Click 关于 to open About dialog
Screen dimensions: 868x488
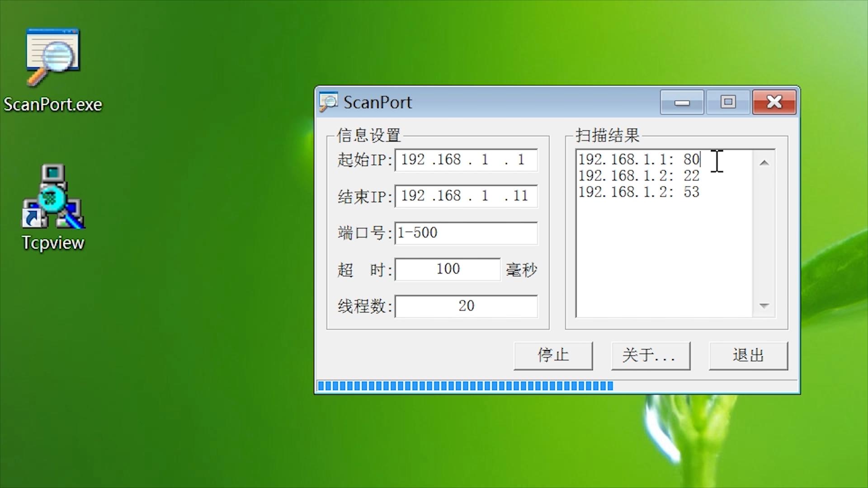649,355
